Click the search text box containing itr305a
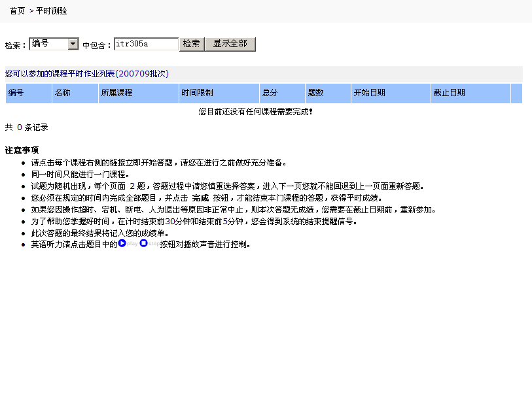 pyautogui.click(x=146, y=44)
